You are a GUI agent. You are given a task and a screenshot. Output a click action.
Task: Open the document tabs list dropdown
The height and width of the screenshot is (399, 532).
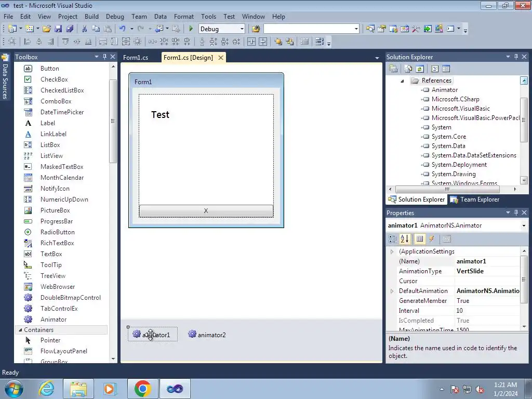[377, 58]
